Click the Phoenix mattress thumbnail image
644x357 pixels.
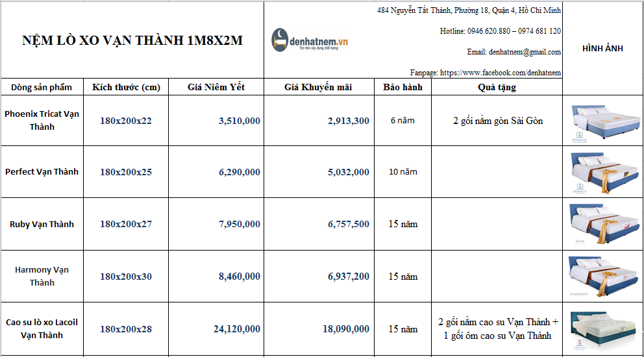[606, 123]
